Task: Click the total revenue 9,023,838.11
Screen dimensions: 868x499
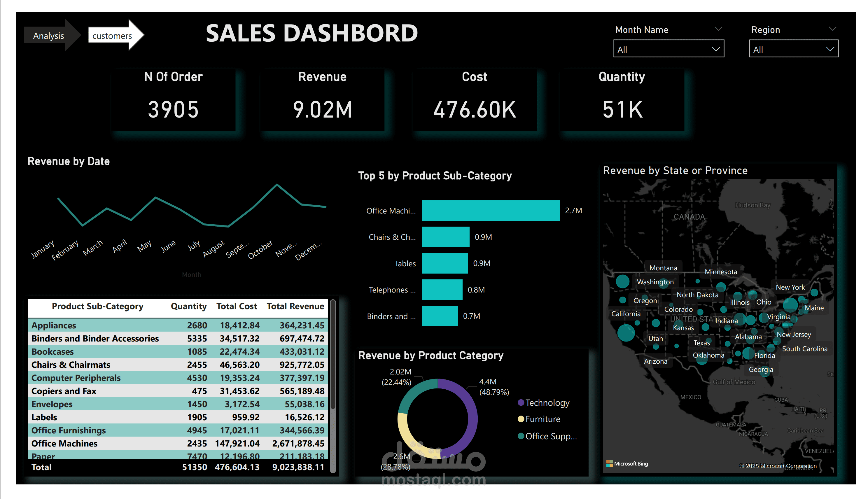Action: click(x=298, y=467)
